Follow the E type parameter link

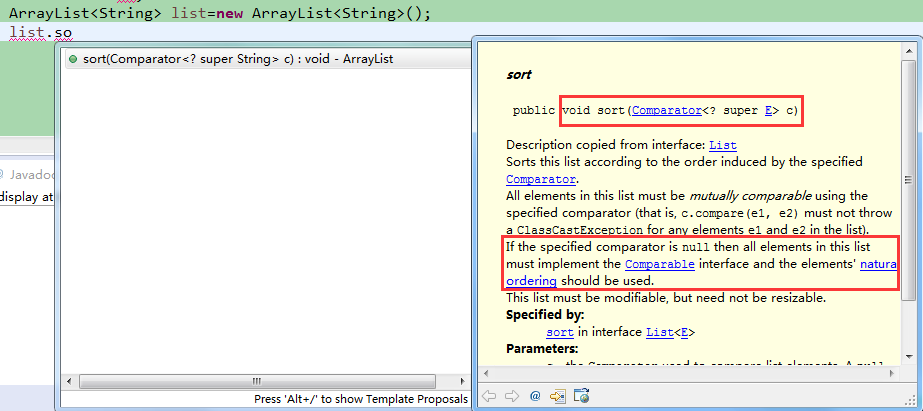tap(769, 110)
